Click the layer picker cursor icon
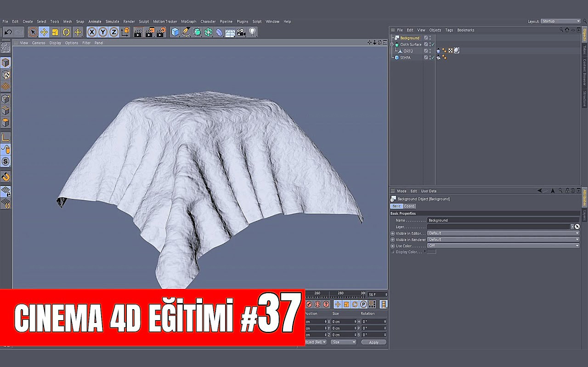The image size is (588, 367). click(x=577, y=226)
